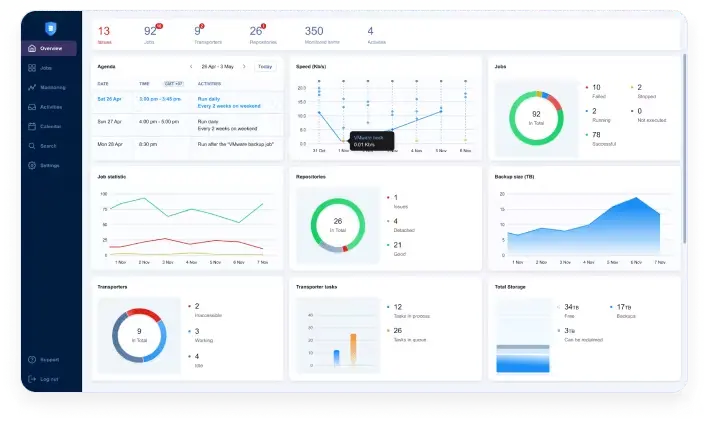Screen dimensions: 708x423
Task: Click the Transporters donut 9 In Total
Action: click(139, 335)
